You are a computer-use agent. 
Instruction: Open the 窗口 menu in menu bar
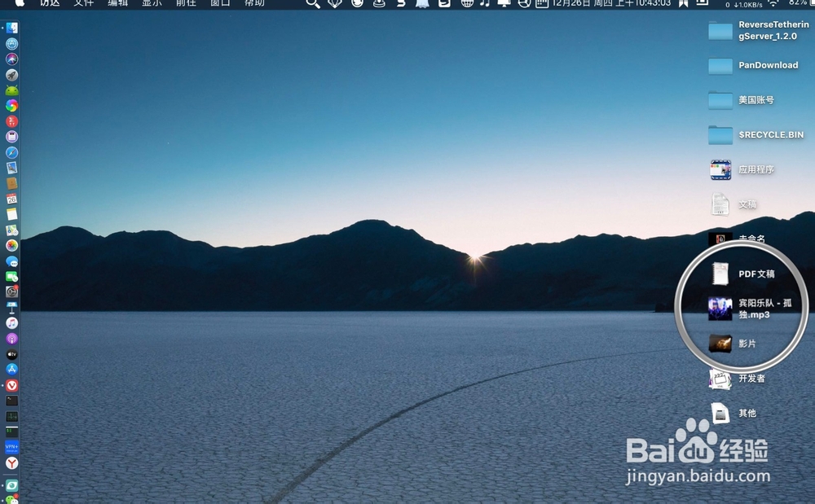coord(220,3)
